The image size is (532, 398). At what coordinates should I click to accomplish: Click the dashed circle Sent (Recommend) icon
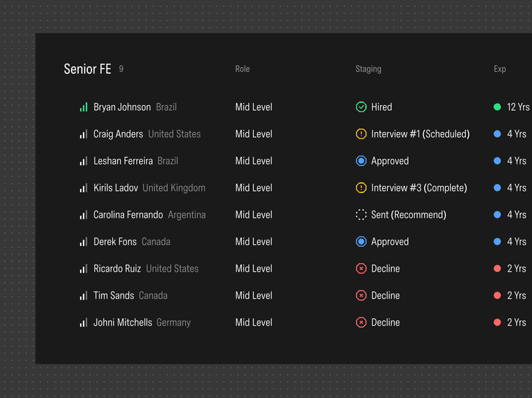pyautogui.click(x=361, y=215)
